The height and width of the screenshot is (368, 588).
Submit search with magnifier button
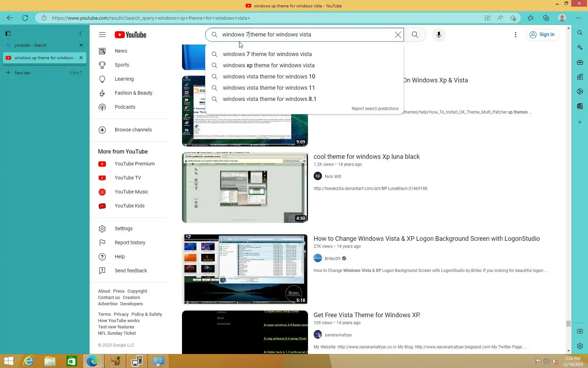(x=415, y=35)
